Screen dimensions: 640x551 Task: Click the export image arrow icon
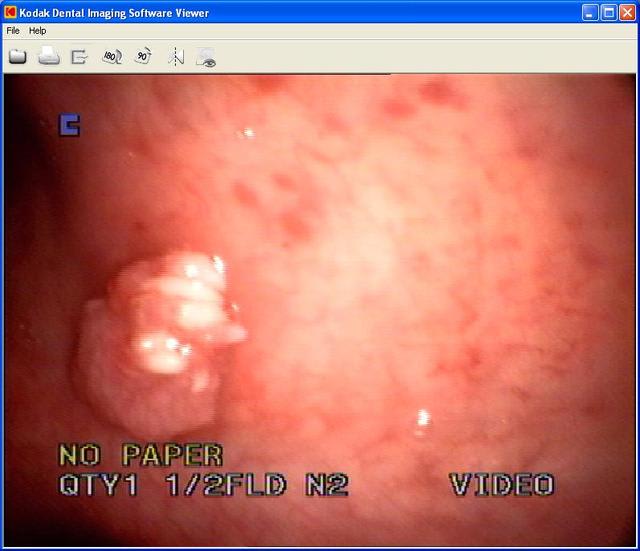80,57
